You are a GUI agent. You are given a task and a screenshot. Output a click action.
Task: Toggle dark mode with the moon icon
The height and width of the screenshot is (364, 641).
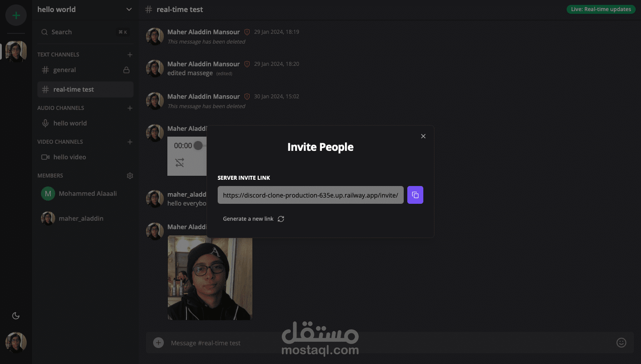coord(16,316)
